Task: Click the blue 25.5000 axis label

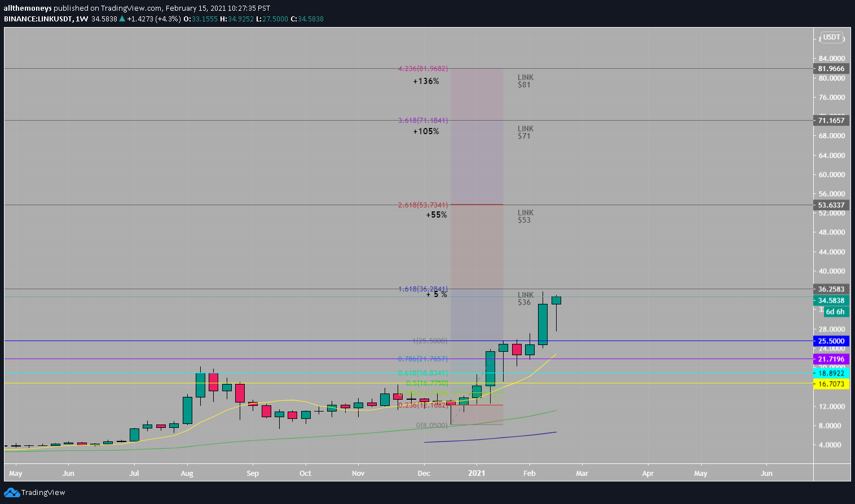Action: click(831, 341)
